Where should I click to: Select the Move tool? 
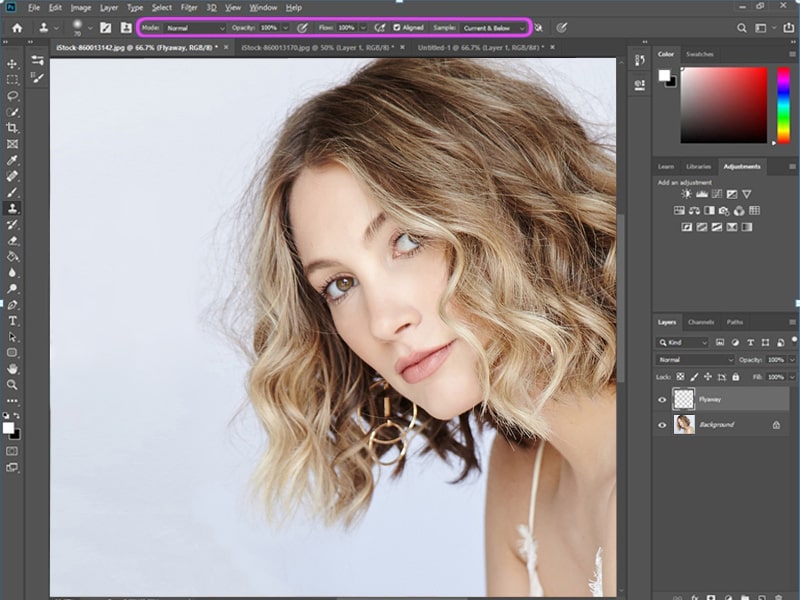click(x=12, y=64)
